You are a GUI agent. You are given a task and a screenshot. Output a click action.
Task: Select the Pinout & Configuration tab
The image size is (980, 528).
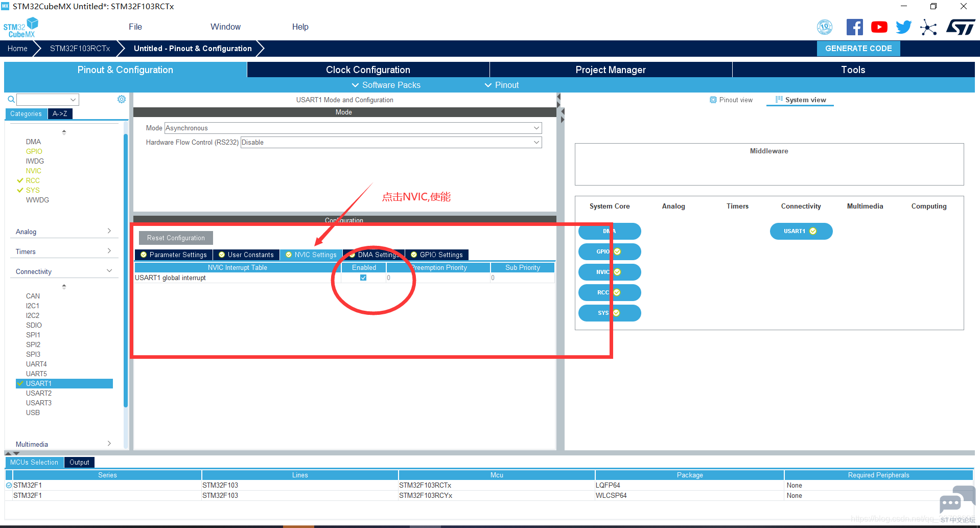pos(125,70)
